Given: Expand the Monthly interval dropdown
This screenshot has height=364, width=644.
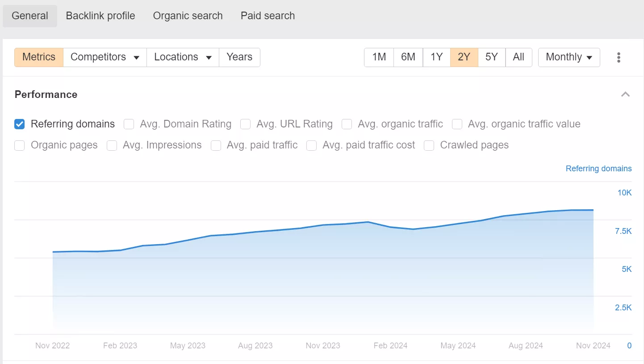Looking at the screenshot, I should tap(569, 57).
